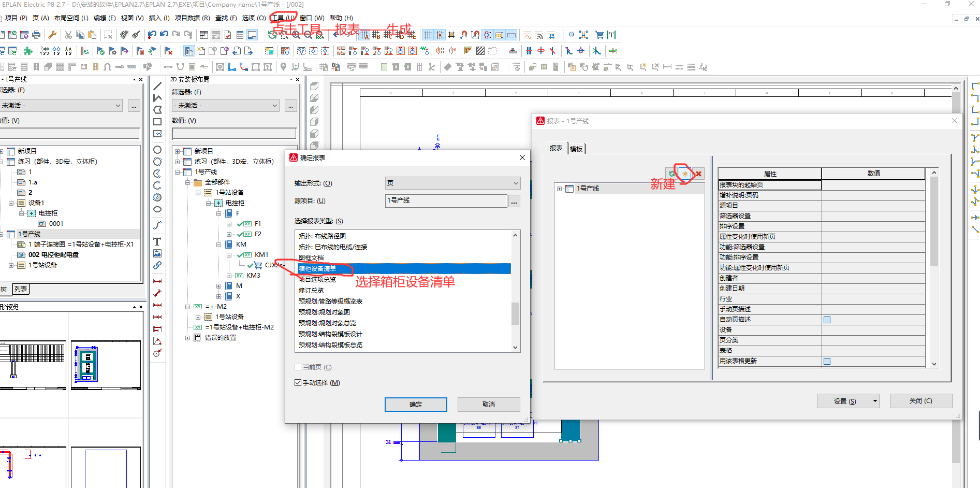Image resolution: width=980 pixels, height=488 pixels.
Task: Toggle the 用该表格更新 checkbox
Action: [827, 361]
